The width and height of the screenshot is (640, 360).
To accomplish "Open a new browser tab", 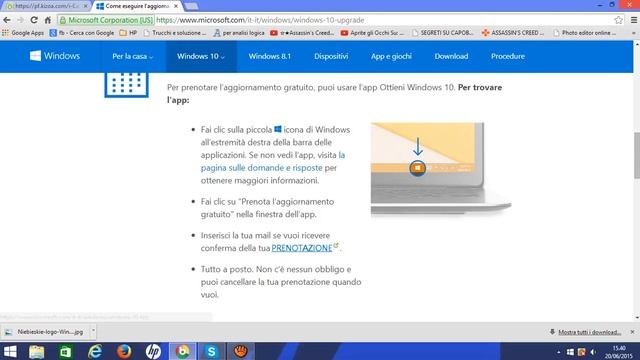I will click(191, 6).
